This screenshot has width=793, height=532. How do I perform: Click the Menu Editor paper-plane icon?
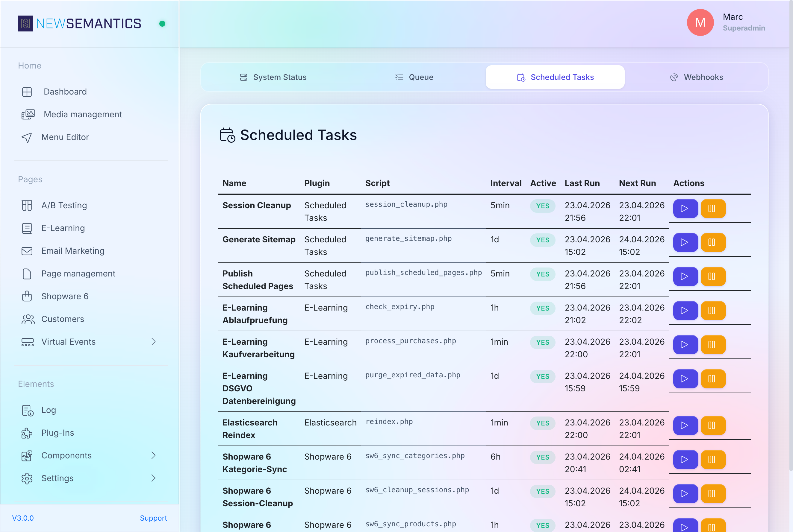[x=27, y=137]
